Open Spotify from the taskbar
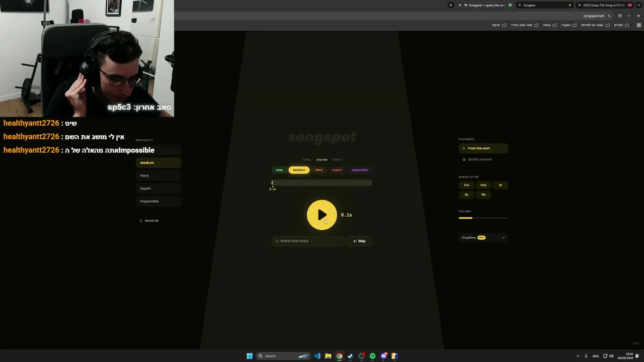 point(372,356)
